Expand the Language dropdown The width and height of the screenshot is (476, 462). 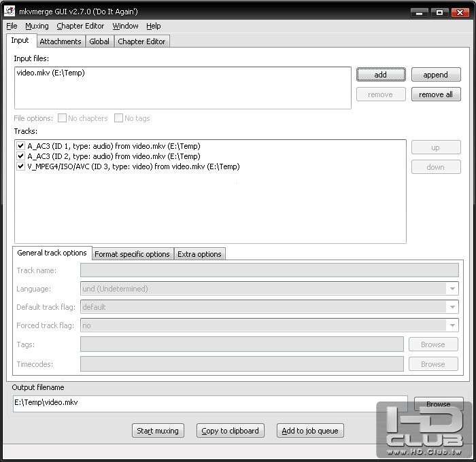452,289
